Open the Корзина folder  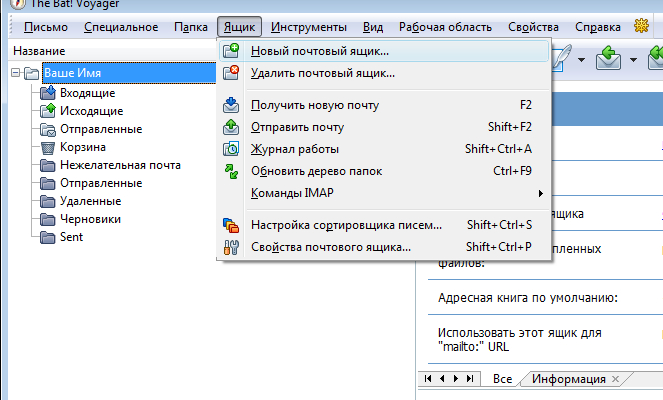pos(83,147)
